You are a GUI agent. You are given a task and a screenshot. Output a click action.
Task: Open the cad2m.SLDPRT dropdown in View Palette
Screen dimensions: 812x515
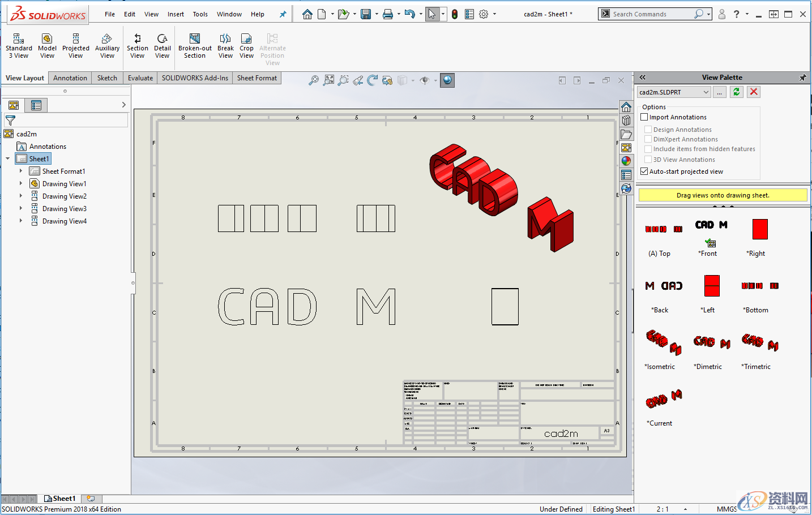(706, 92)
